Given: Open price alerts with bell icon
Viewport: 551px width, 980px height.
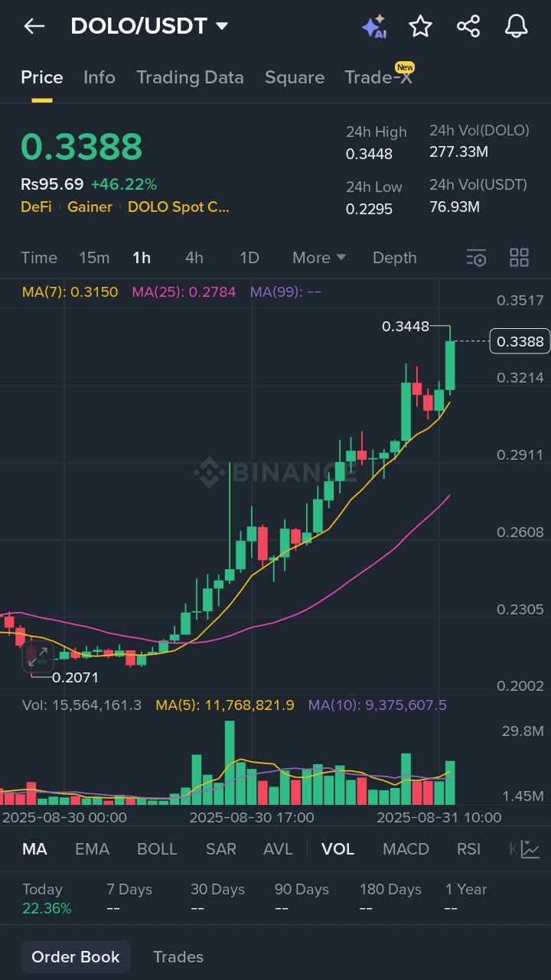Looking at the screenshot, I should tap(517, 27).
